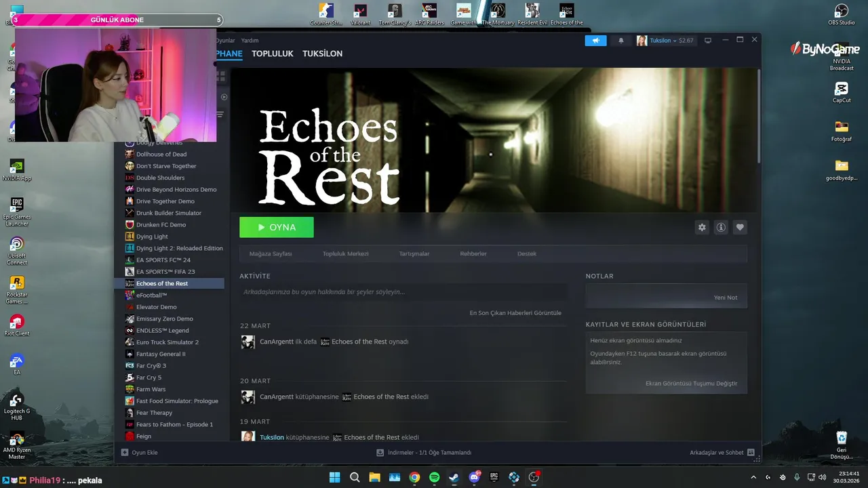Open Epic Games Launcher desktop icon
This screenshot has height=488, width=868.
click(x=17, y=211)
